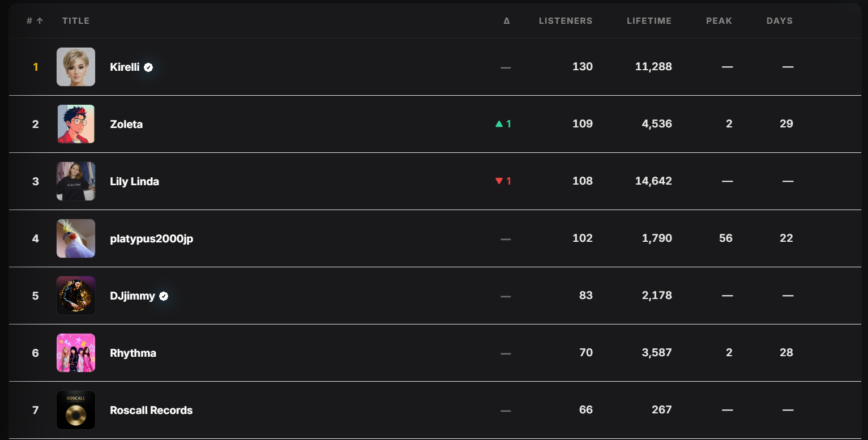This screenshot has height=440, width=868.
Task: Click Lily Linda's profile photo
Action: tap(76, 181)
